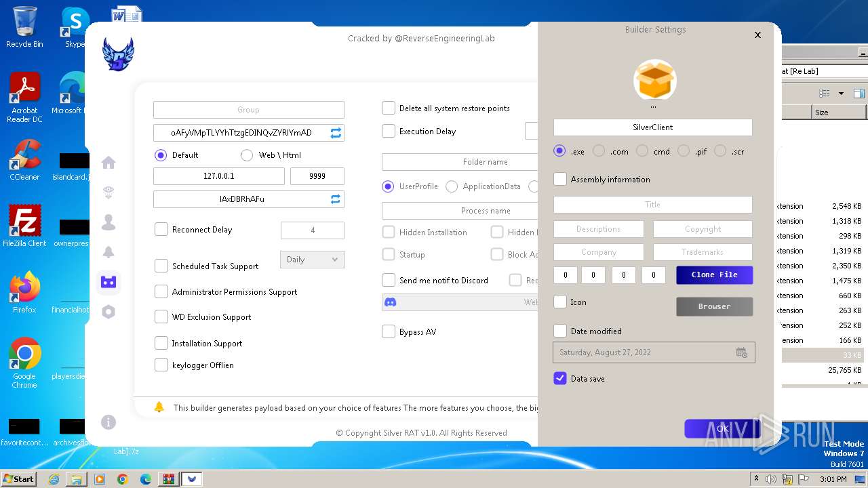
Task: Enable Administrator Permissions Support checkbox
Action: click(161, 291)
